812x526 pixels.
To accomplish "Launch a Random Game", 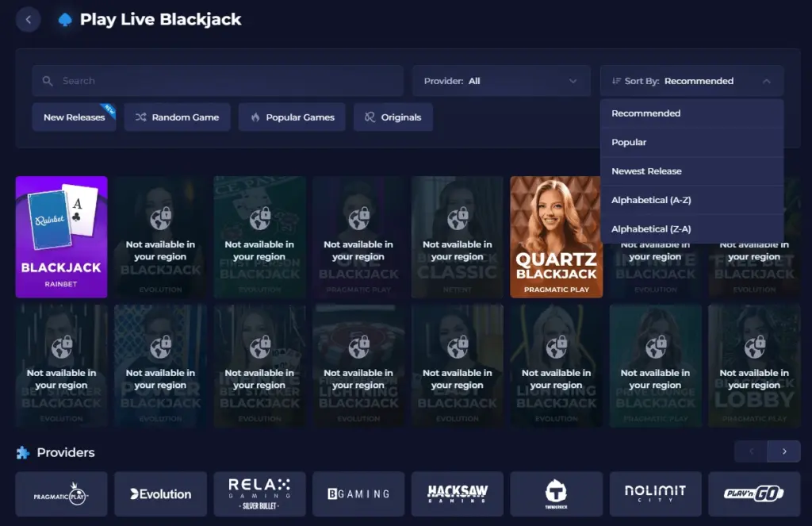I will pos(177,117).
